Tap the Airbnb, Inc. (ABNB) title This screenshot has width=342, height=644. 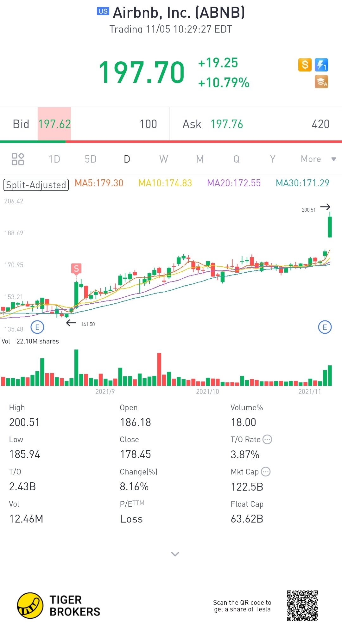pos(179,13)
